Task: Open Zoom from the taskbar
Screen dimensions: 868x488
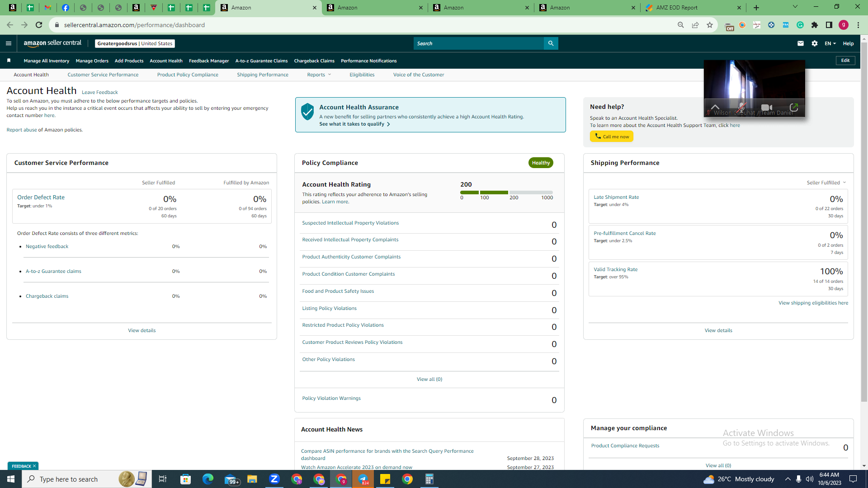Action: point(274,479)
